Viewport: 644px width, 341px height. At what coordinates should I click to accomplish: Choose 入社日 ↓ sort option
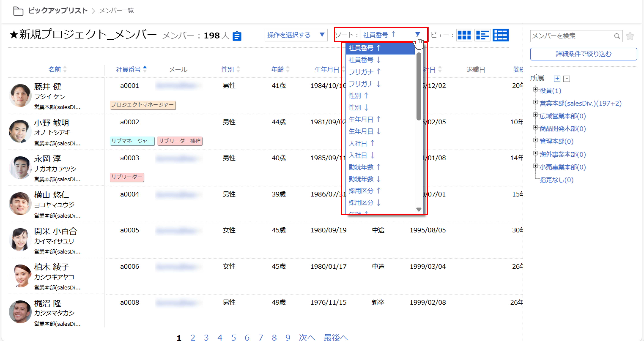tap(361, 155)
